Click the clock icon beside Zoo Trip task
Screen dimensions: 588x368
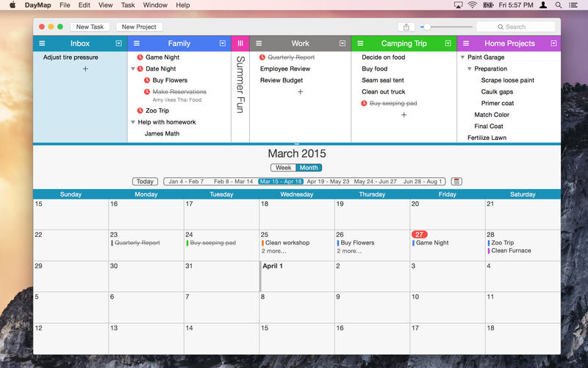tap(140, 110)
